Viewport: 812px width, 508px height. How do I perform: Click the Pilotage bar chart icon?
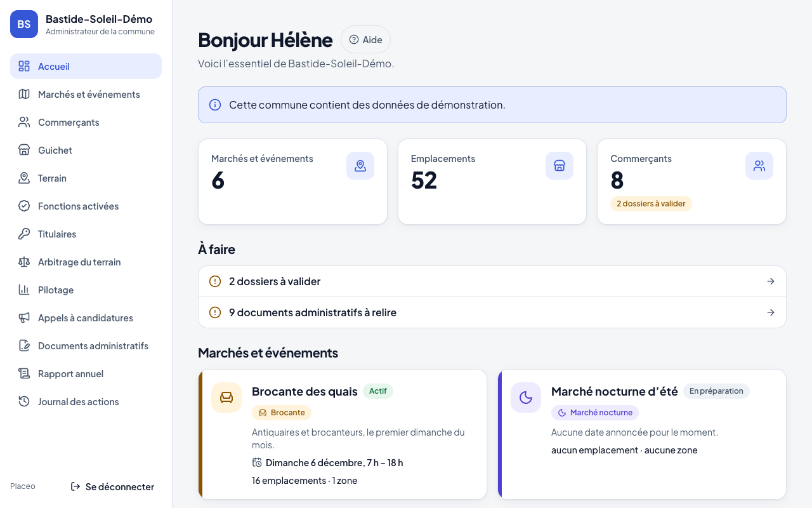tap(24, 290)
